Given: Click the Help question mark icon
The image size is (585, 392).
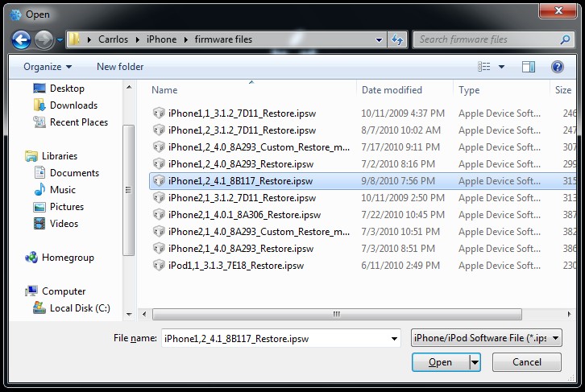Looking at the screenshot, I should [557, 67].
